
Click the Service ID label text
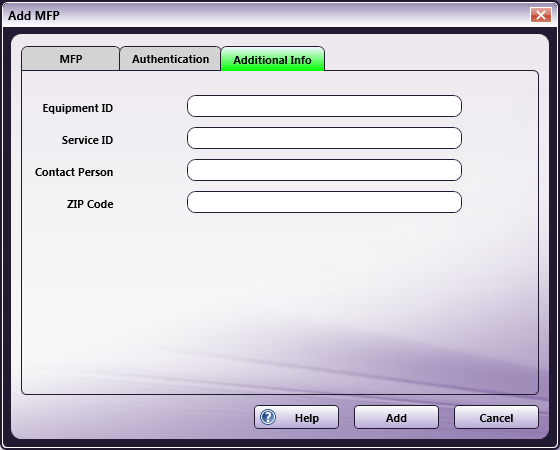coord(87,140)
